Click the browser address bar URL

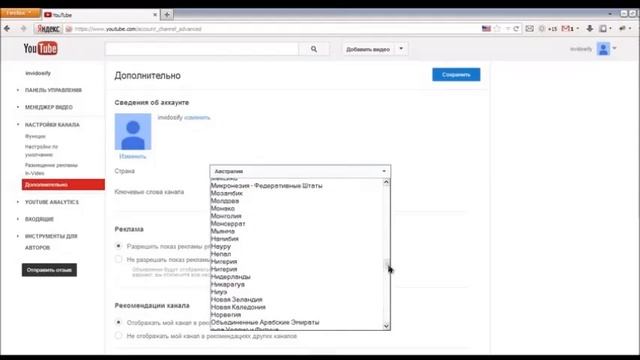(138, 29)
